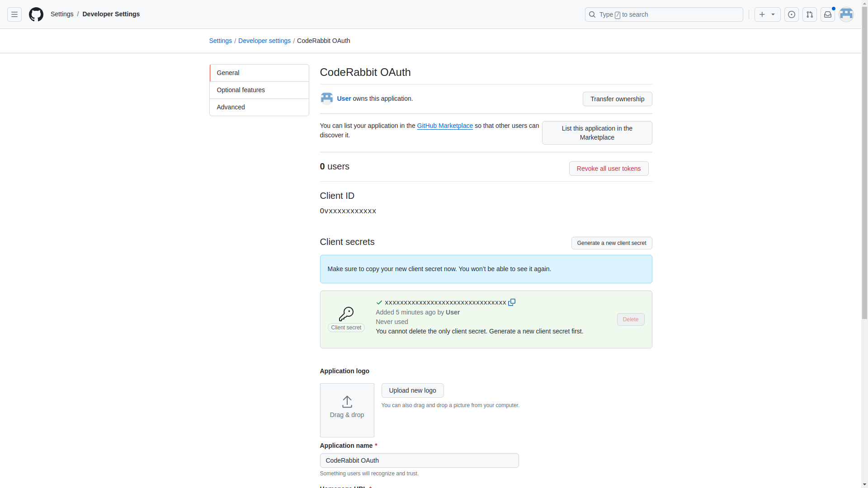The width and height of the screenshot is (868, 488).
Task: Toggle visibility of client secret value
Action: pyautogui.click(x=379, y=301)
